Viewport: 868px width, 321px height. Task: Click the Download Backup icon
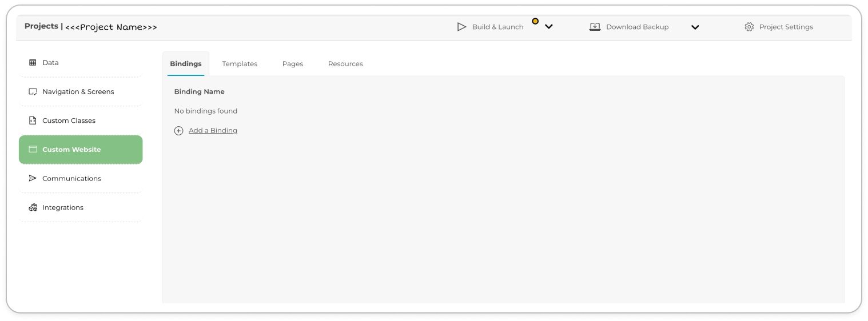595,27
